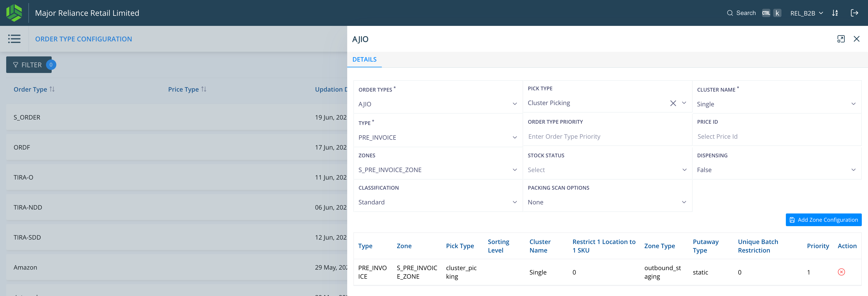868x296 pixels.
Task: Sort by Order Type column
Action: point(52,89)
